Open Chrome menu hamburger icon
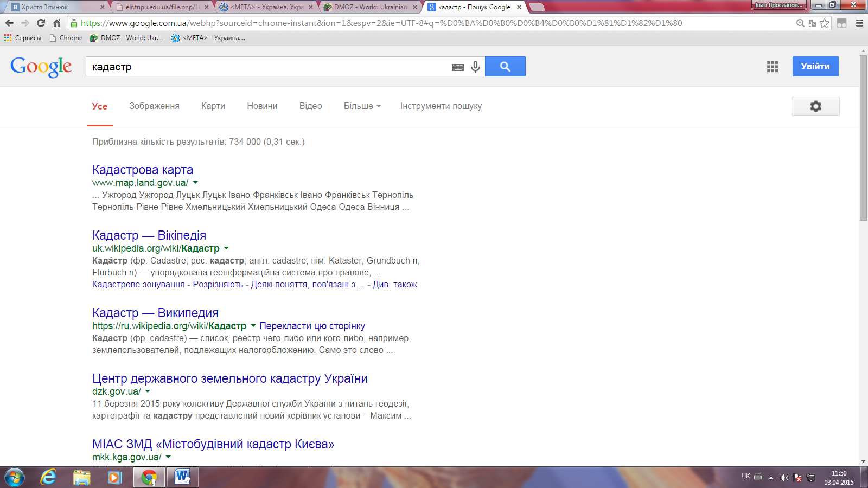 [x=859, y=23]
